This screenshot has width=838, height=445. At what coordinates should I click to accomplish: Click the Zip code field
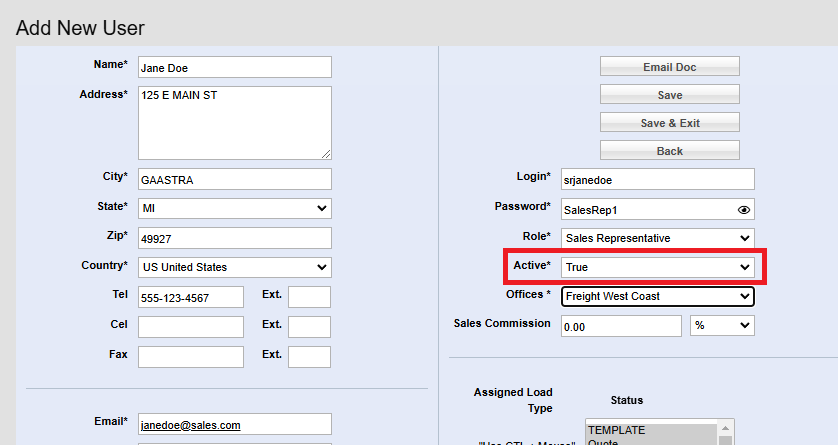coord(234,238)
